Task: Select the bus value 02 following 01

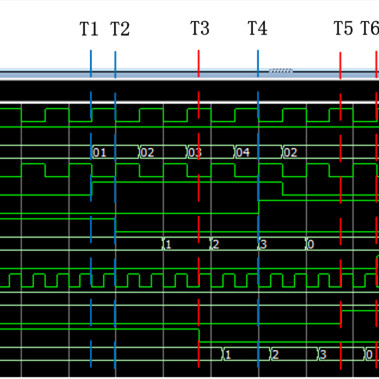Action: 147,153
